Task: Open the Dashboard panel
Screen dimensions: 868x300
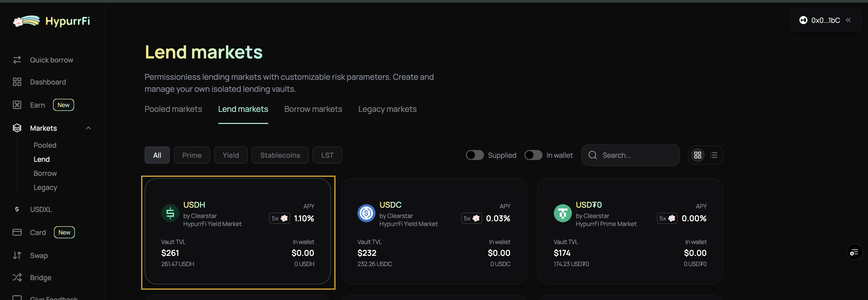Action: (47, 82)
